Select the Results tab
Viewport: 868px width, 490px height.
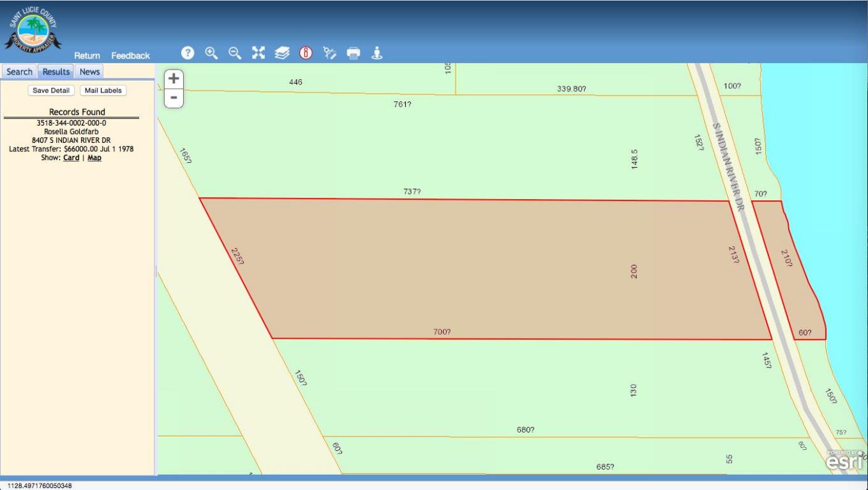(x=56, y=71)
